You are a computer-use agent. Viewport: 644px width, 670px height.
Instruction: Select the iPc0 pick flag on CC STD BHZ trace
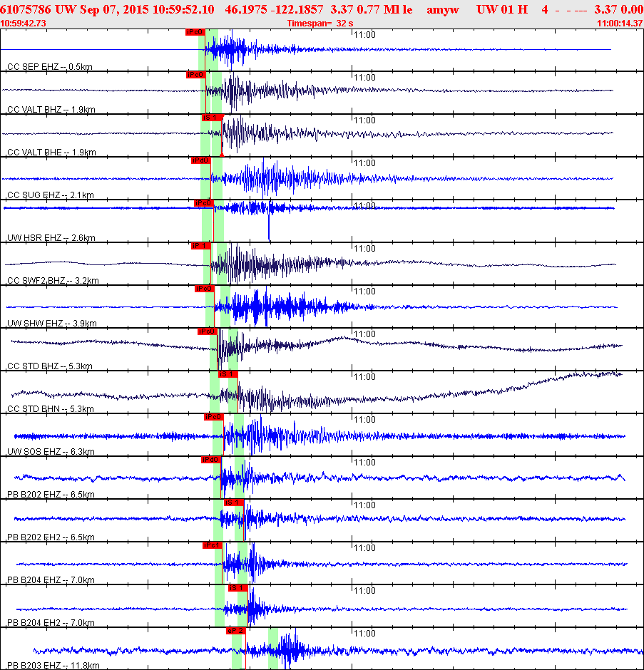click(x=208, y=331)
